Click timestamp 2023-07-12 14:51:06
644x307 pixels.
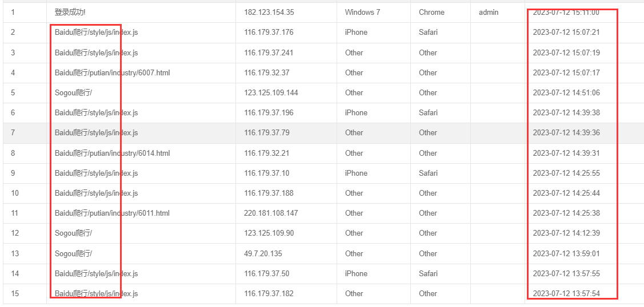[566, 92]
